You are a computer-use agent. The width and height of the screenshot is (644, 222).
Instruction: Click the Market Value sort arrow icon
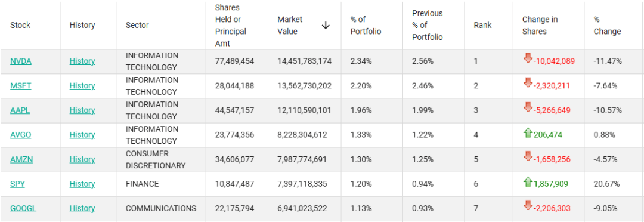point(326,26)
